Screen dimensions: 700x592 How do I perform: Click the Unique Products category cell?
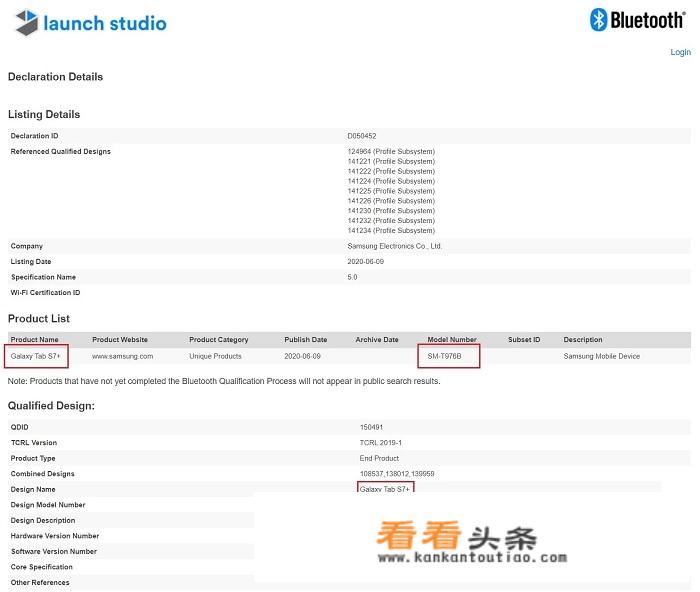(x=215, y=356)
